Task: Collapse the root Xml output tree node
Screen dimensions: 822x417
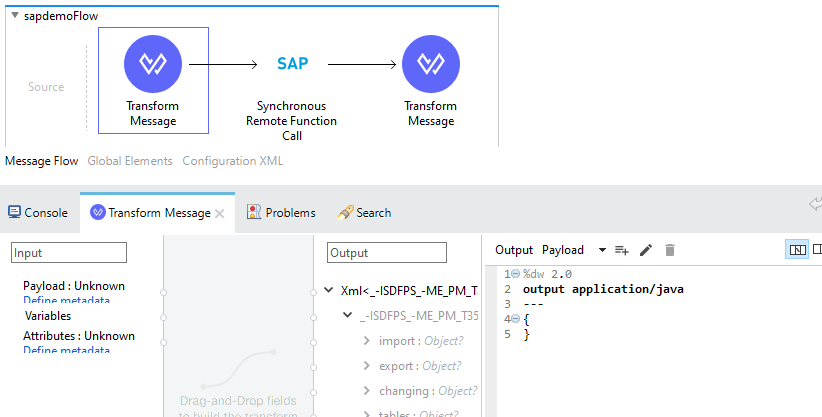Action: 330,291
